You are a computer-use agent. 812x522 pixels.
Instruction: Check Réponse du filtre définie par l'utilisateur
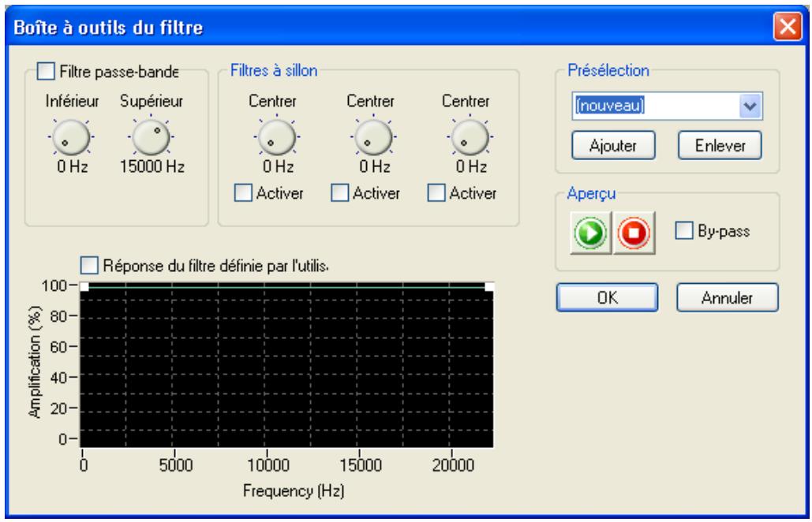pyautogui.click(x=89, y=266)
